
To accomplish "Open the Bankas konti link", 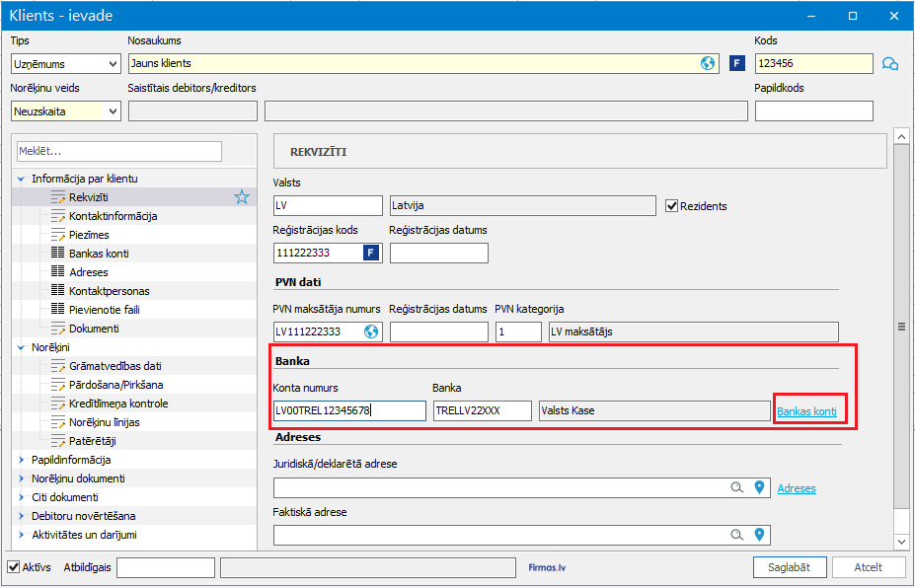I will (x=806, y=411).
